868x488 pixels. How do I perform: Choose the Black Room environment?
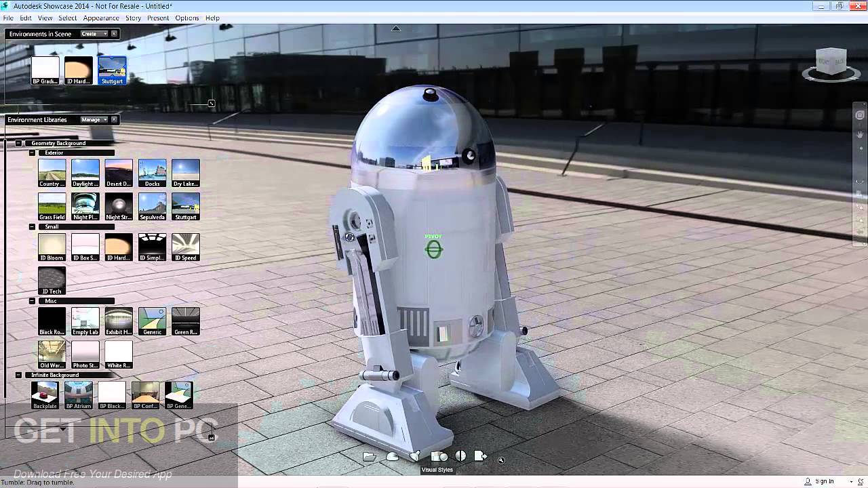(52, 321)
